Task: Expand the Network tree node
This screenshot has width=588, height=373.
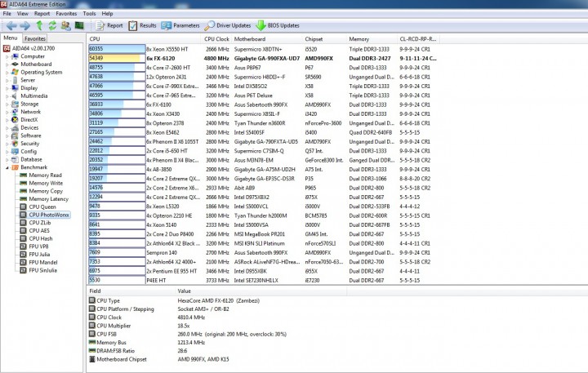Action: coord(7,112)
